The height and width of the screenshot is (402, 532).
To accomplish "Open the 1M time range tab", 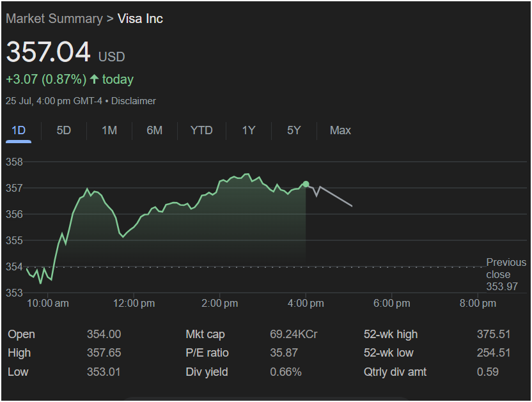I will (109, 130).
